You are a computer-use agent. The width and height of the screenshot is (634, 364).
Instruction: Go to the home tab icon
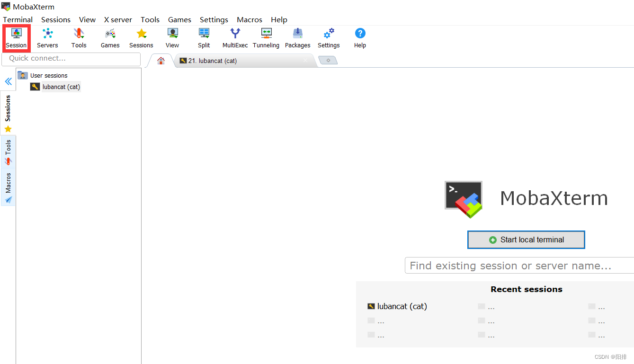point(161,61)
